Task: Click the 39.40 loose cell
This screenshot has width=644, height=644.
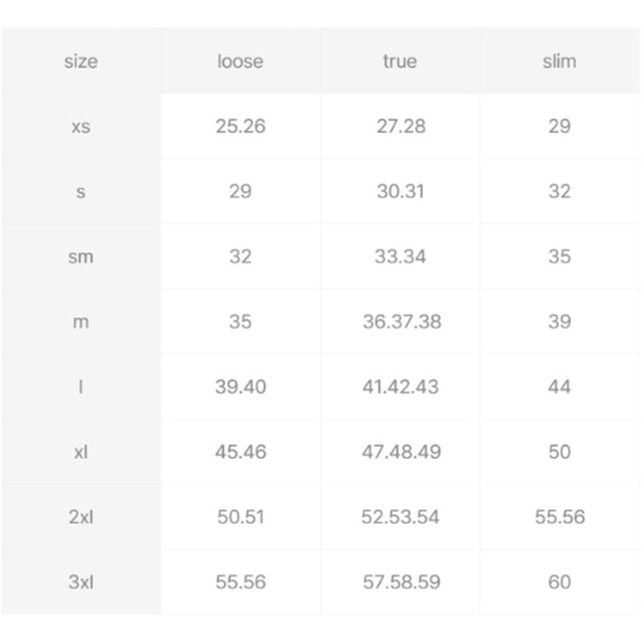Action: pyautogui.click(x=241, y=387)
